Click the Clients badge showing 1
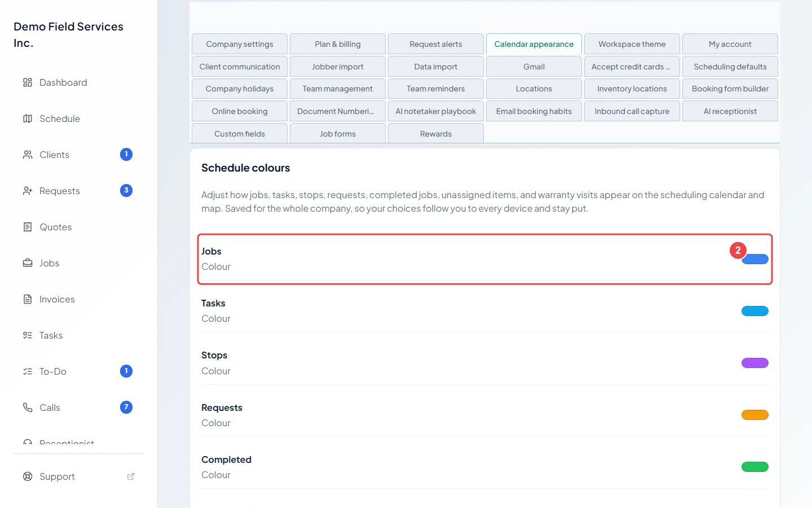812x508 pixels. [x=126, y=154]
